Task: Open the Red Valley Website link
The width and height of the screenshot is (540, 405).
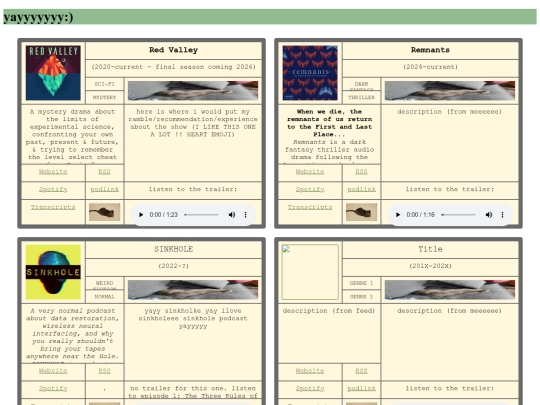Action: coord(53,172)
